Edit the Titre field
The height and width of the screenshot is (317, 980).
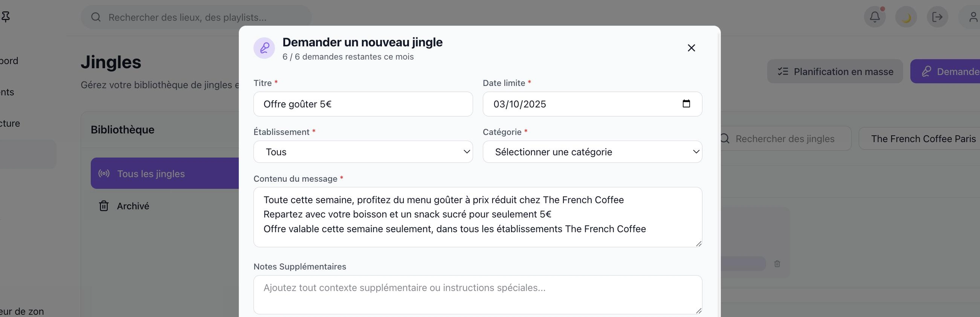pyautogui.click(x=363, y=104)
